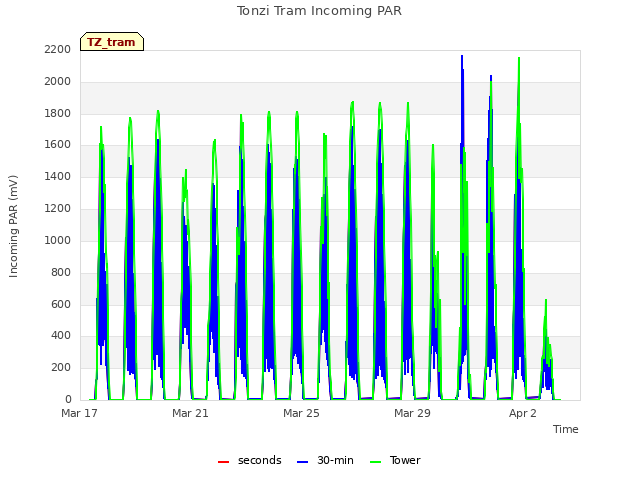This screenshot has height=480, width=640.
Task: Click the y-axis label 'Incoming PAR (mV)'
Action: coord(13,226)
